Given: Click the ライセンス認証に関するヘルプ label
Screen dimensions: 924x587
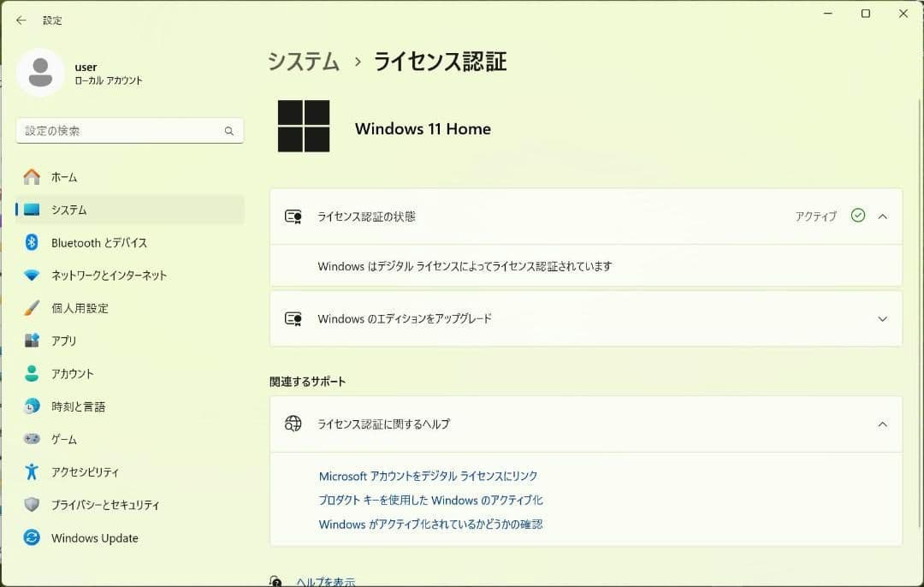Looking at the screenshot, I should click(x=383, y=424).
